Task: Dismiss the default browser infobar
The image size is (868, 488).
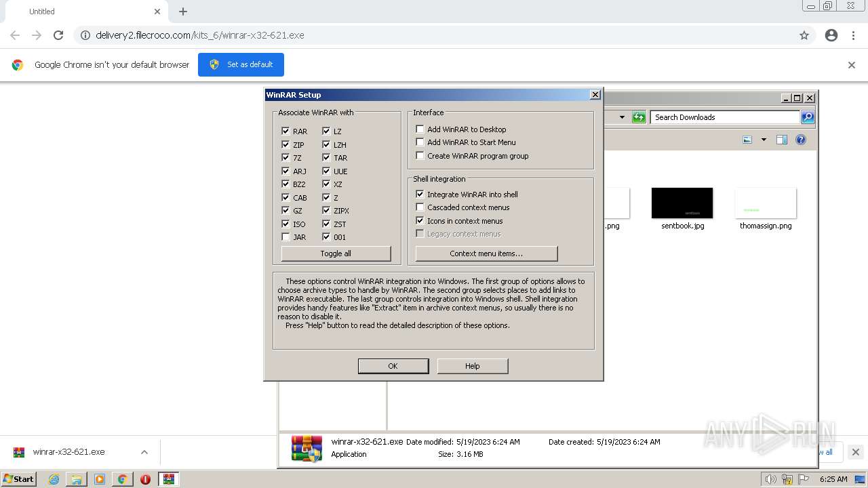Action: [852, 65]
